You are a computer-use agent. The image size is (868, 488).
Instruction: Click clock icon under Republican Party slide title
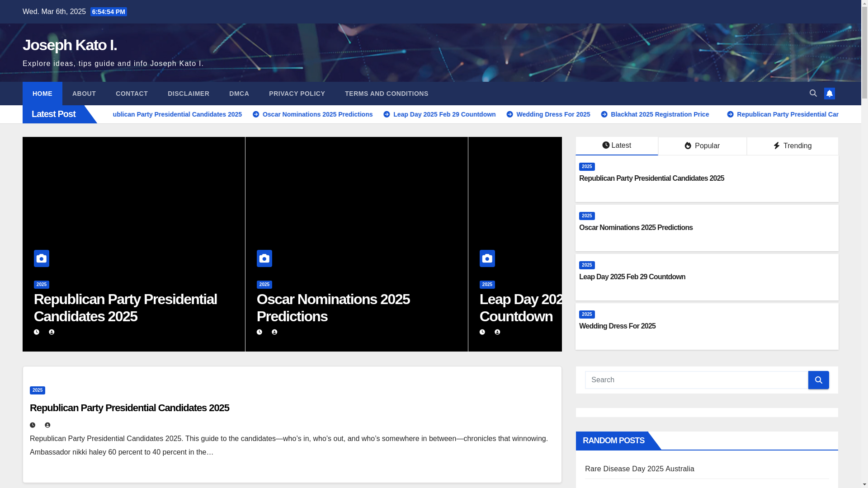(37, 332)
